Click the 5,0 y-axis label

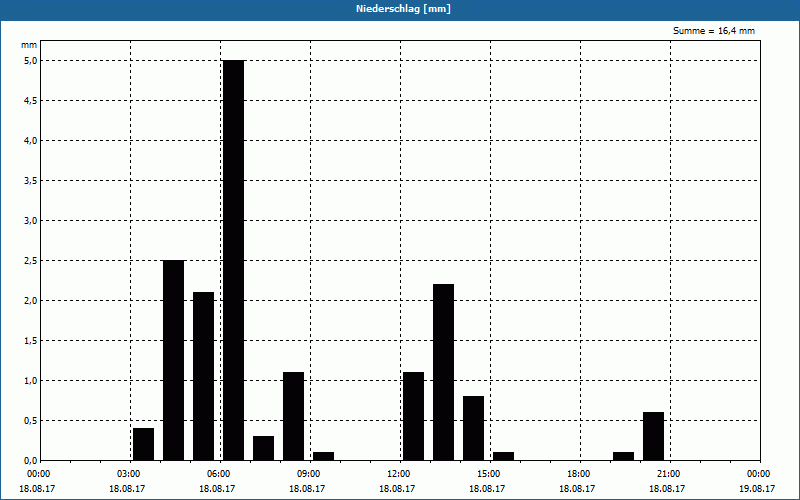[31, 61]
